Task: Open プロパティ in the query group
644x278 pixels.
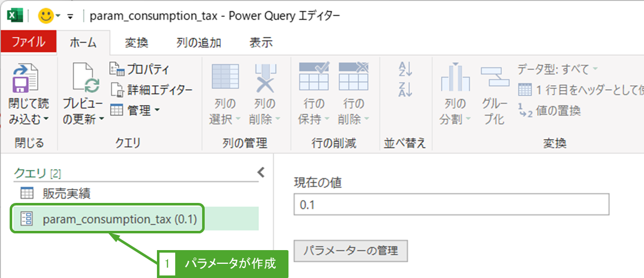Action: (140, 69)
